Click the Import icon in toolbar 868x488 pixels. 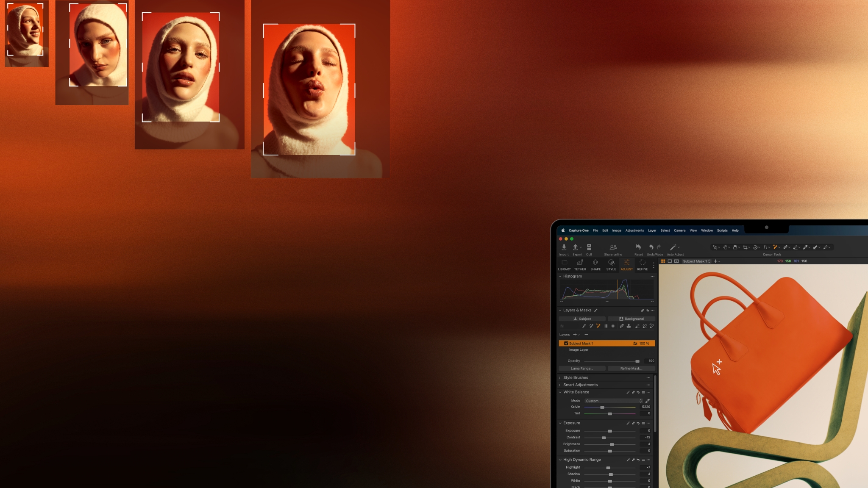[x=564, y=247]
